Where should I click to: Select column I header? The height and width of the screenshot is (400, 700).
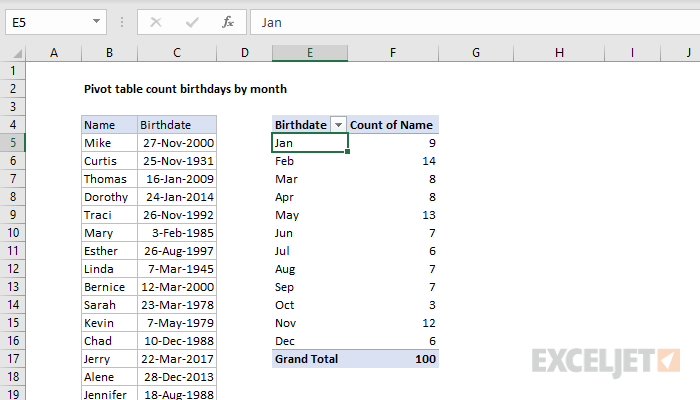click(x=632, y=53)
